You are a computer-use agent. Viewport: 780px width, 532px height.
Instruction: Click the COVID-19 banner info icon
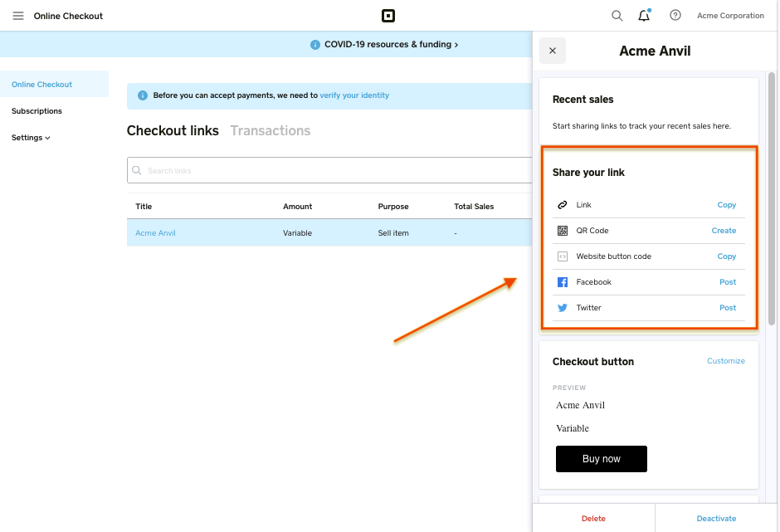tap(314, 45)
